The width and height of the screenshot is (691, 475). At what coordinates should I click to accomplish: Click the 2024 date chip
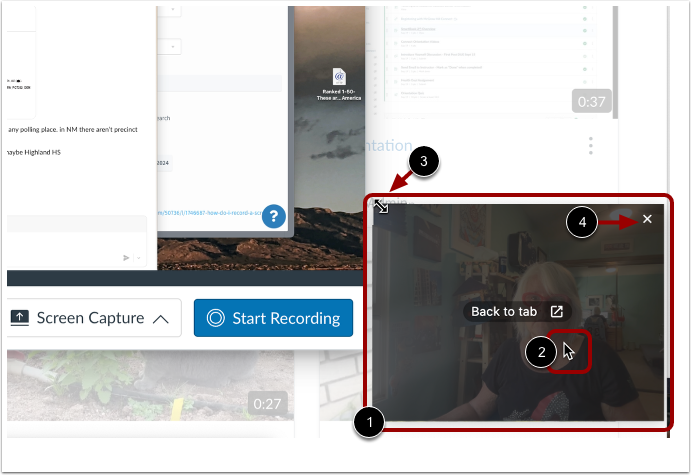click(163, 163)
